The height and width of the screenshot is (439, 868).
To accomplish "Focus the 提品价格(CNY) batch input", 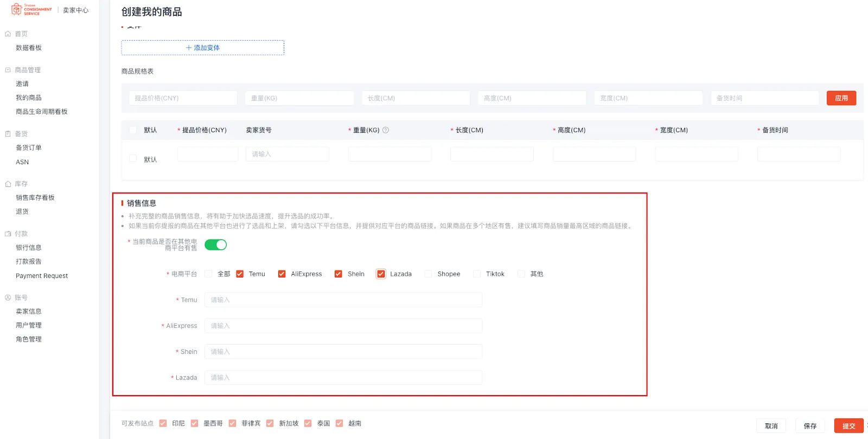I will point(183,98).
